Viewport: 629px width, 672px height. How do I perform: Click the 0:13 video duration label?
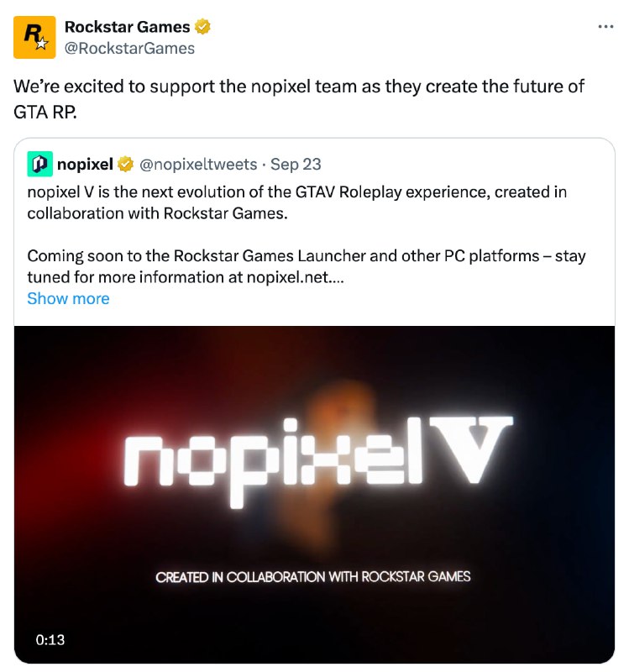pyautogui.click(x=50, y=639)
